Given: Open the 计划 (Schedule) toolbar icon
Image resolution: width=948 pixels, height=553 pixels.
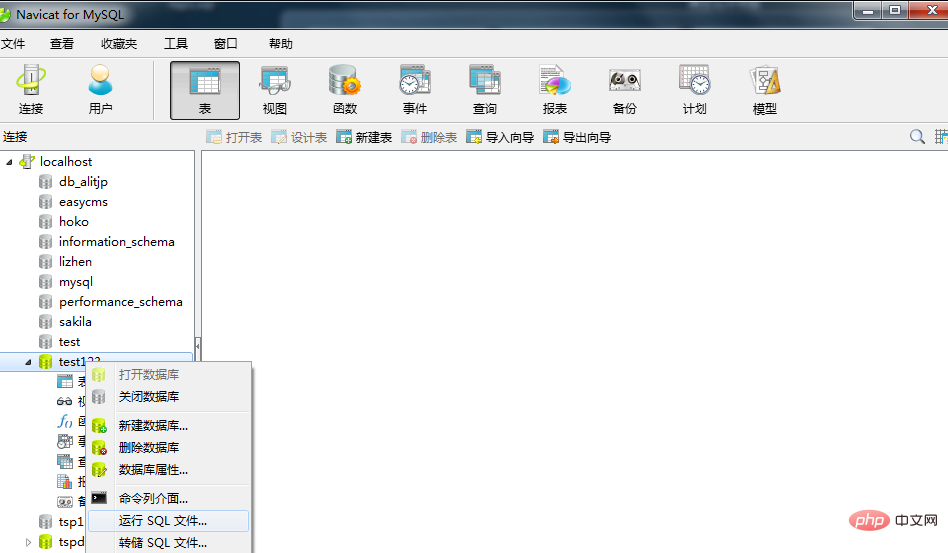Looking at the screenshot, I should click(694, 90).
